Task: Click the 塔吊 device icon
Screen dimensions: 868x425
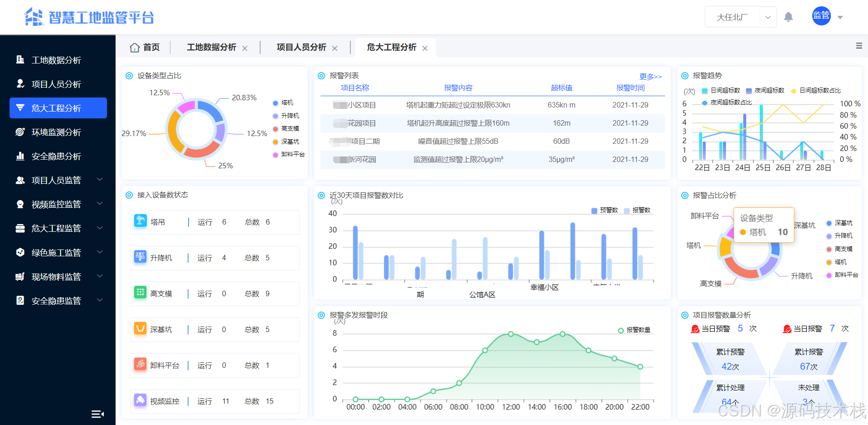Action: [141, 221]
